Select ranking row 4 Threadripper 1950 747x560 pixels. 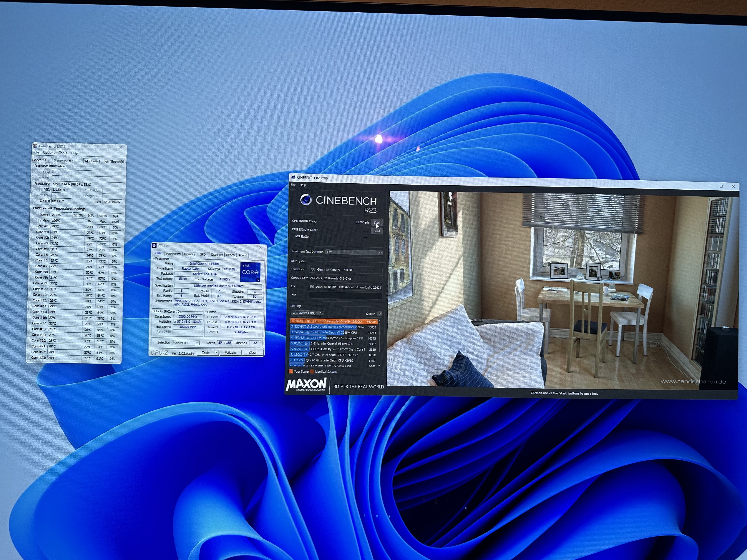(333, 338)
